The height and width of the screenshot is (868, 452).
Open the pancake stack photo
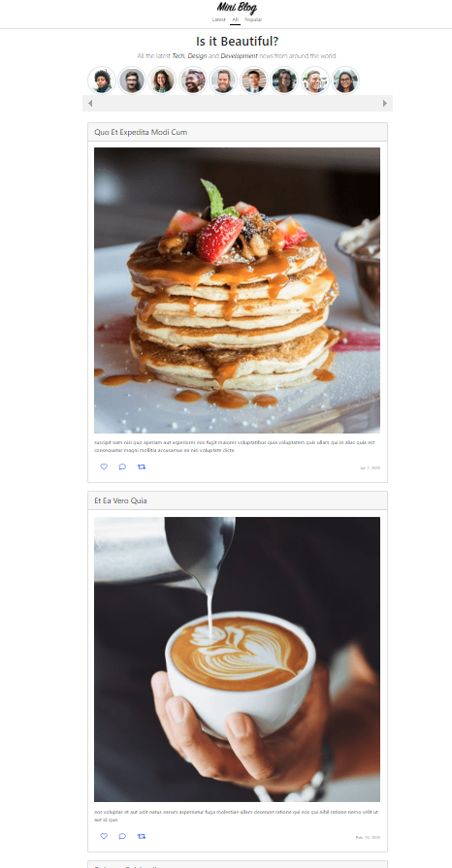click(x=237, y=290)
